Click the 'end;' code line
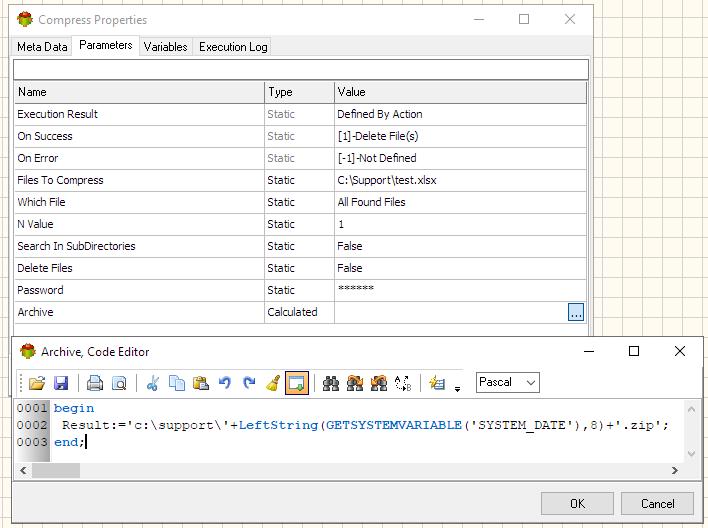The width and height of the screenshot is (708, 528). 69,442
